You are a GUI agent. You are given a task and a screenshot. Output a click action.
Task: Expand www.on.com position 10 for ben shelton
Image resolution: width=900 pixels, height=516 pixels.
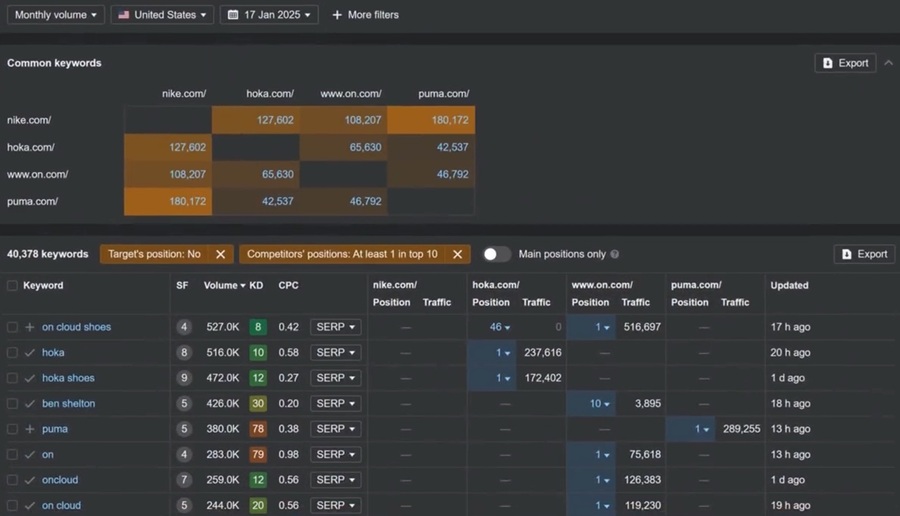pos(599,404)
